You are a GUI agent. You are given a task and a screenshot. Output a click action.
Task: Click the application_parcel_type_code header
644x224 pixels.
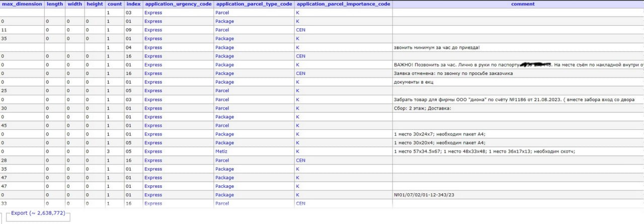pyautogui.click(x=254, y=4)
